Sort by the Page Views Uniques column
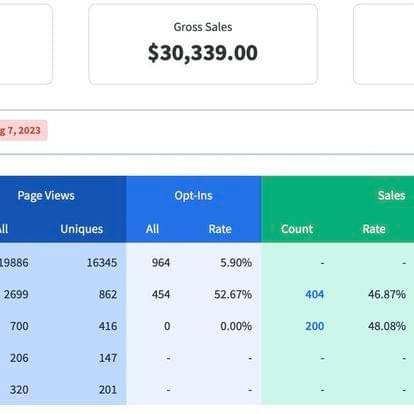The height and width of the screenshot is (414, 414). coord(82,229)
